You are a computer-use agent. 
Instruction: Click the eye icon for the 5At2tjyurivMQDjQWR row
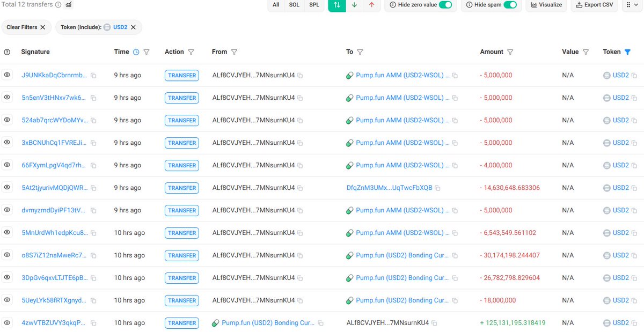tap(8, 188)
